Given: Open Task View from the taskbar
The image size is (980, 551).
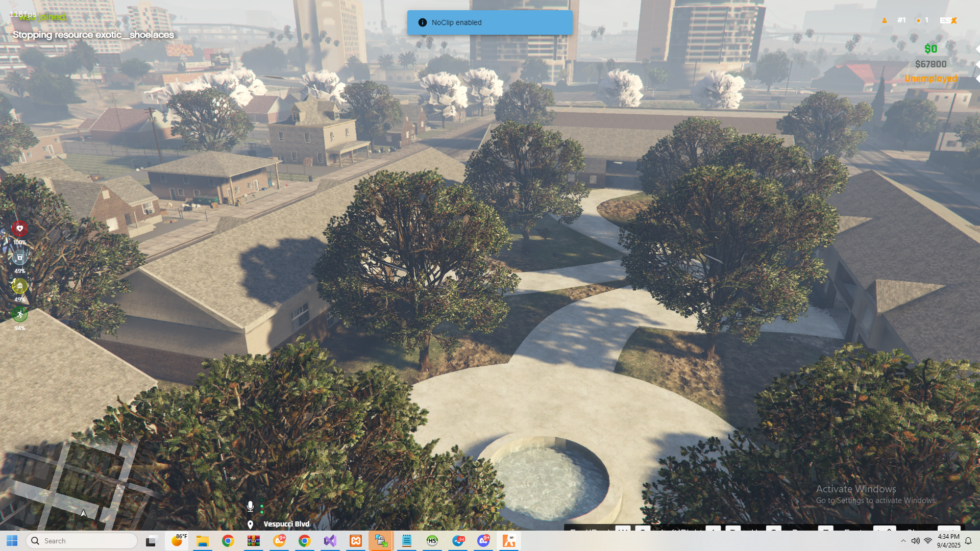Looking at the screenshot, I should point(151,541).
